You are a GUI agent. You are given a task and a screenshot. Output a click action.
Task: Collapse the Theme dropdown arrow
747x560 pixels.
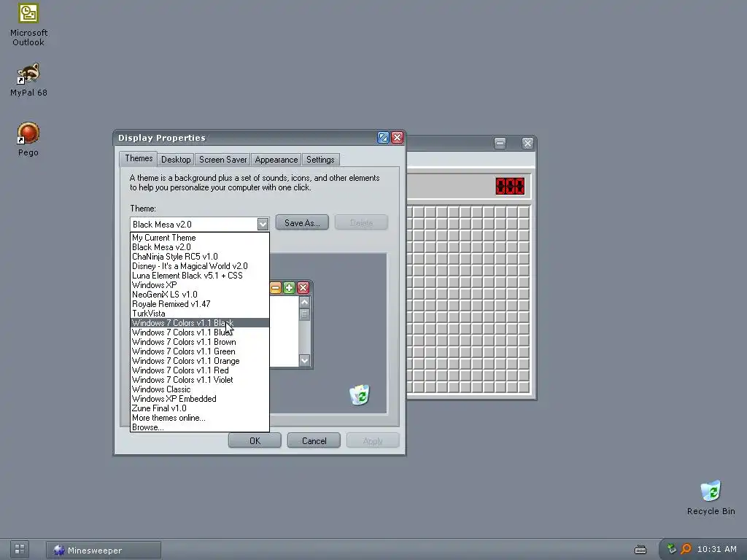tap(263, 224)
